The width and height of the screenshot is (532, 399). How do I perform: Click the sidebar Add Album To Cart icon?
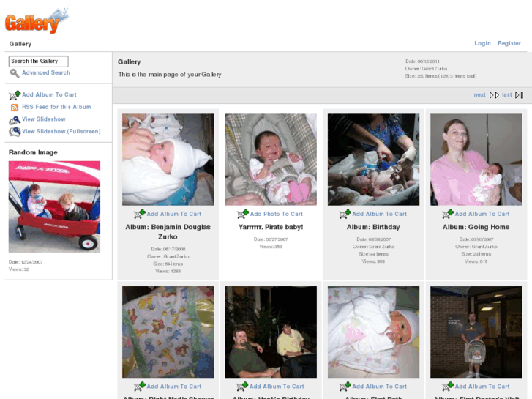point(15,95)
